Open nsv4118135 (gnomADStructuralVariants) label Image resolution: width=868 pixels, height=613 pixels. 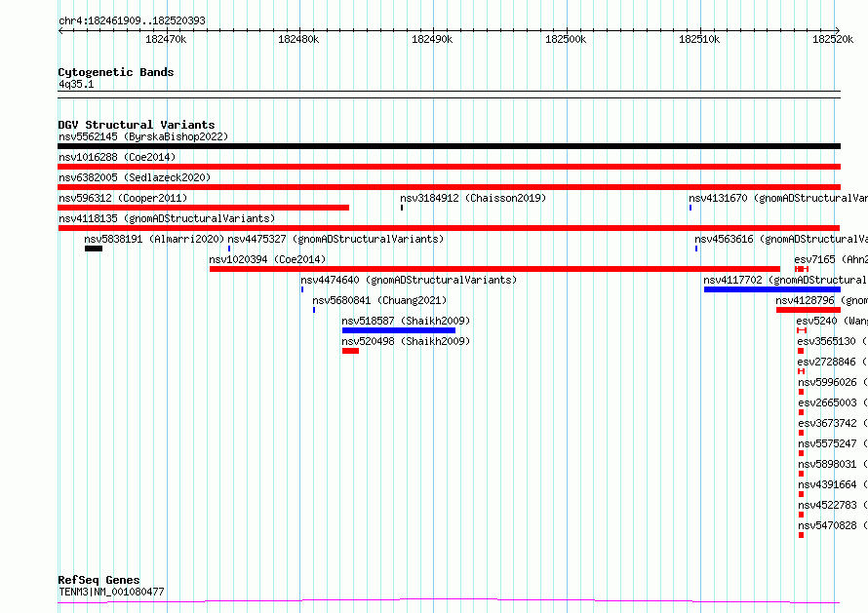167,218
